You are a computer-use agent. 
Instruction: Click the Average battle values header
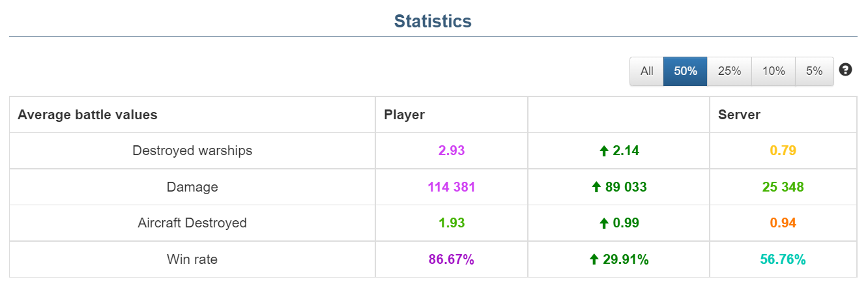click(x=87, y=115)
